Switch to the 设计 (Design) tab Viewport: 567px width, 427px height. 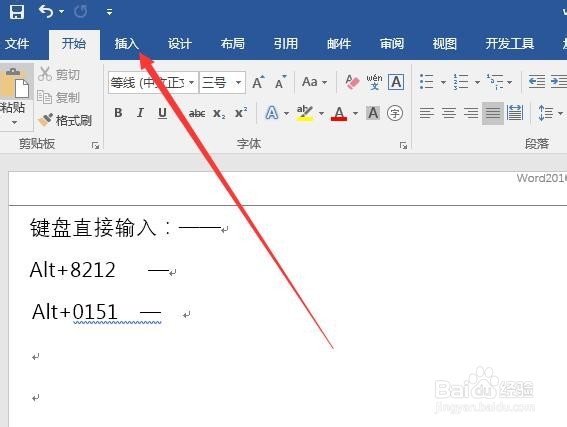click(x=179, y=44)
